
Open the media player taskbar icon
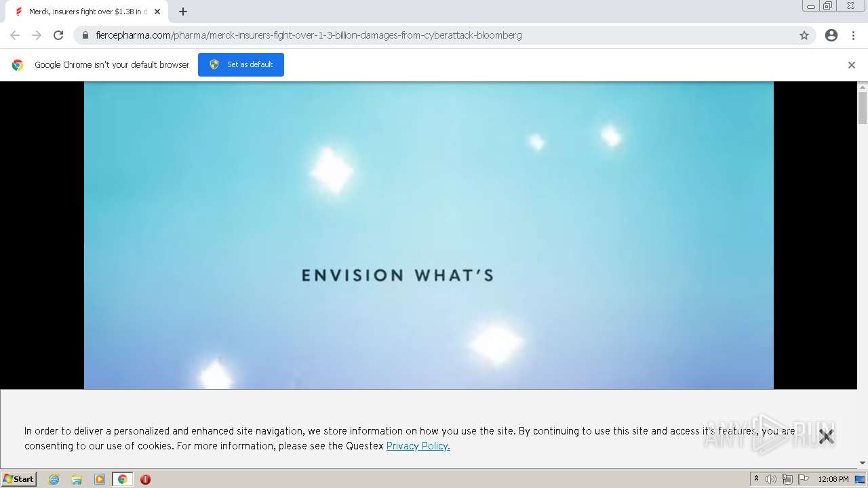point(100,479)
